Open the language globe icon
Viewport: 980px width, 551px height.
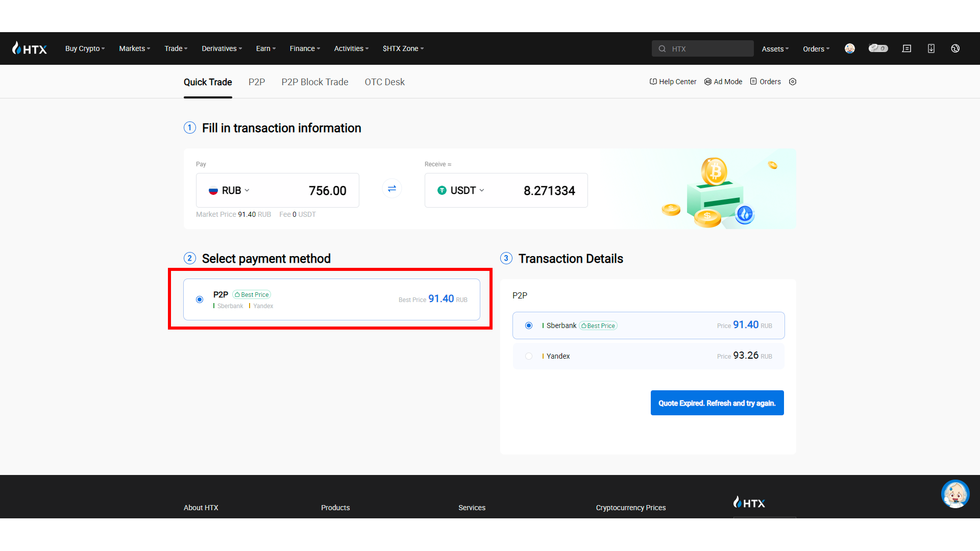point(955,48)
